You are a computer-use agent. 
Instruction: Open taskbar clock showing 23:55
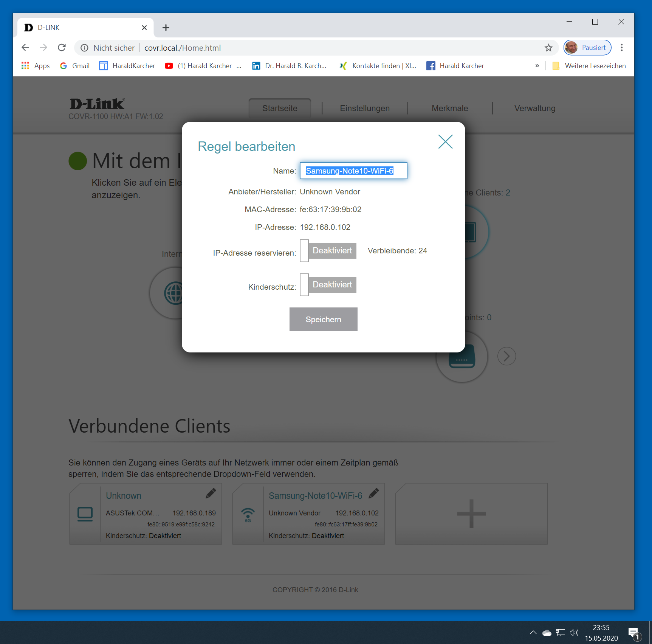pos(601,633)
